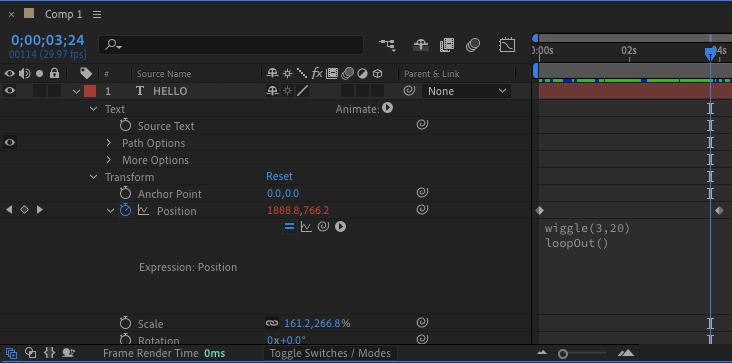Go to previous Position keyframe

[9, 210]
